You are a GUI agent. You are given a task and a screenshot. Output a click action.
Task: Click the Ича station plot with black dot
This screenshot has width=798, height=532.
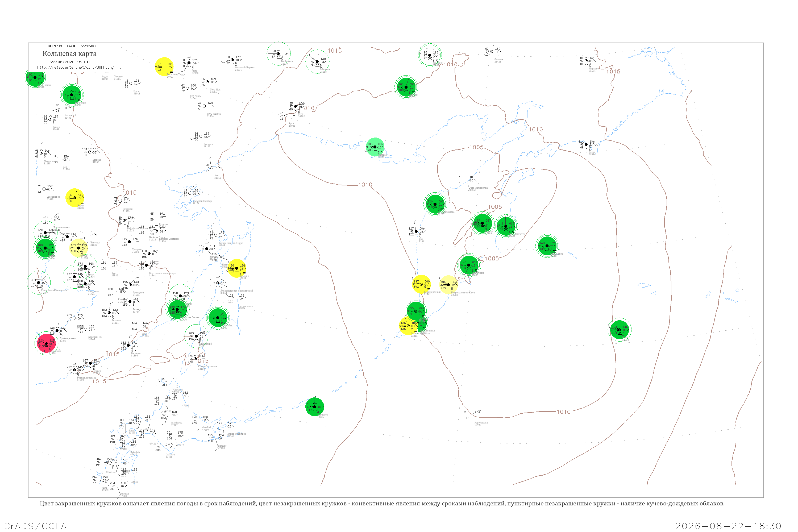pos(416,231)
